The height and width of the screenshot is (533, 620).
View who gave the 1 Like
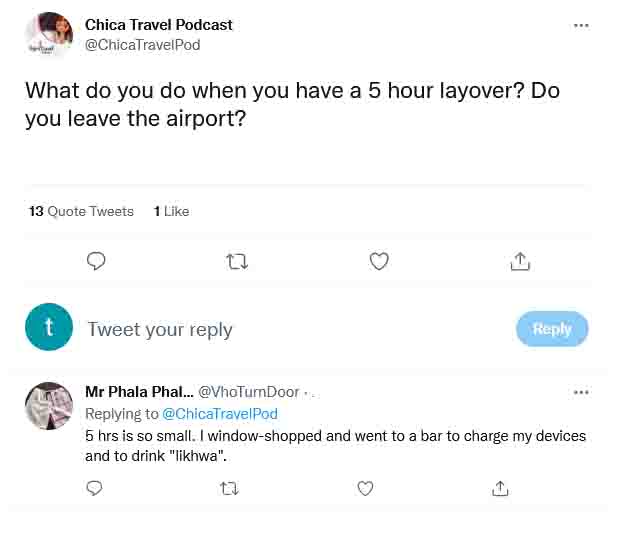click(171, 211)
